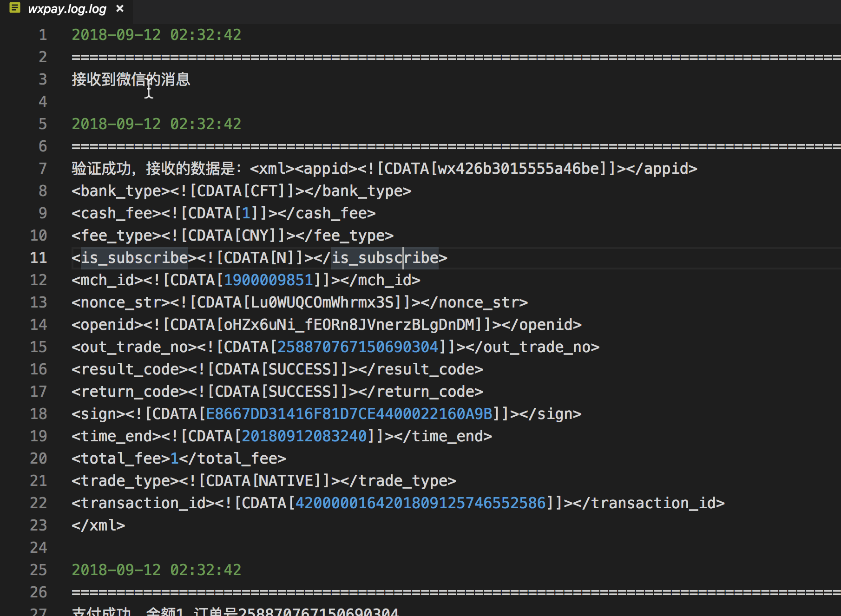Click the nonce_str value Lu0WUQCOmWhrmx3S
The height and width of the screenshot is (616, 841).
click(x=322, y=302)
